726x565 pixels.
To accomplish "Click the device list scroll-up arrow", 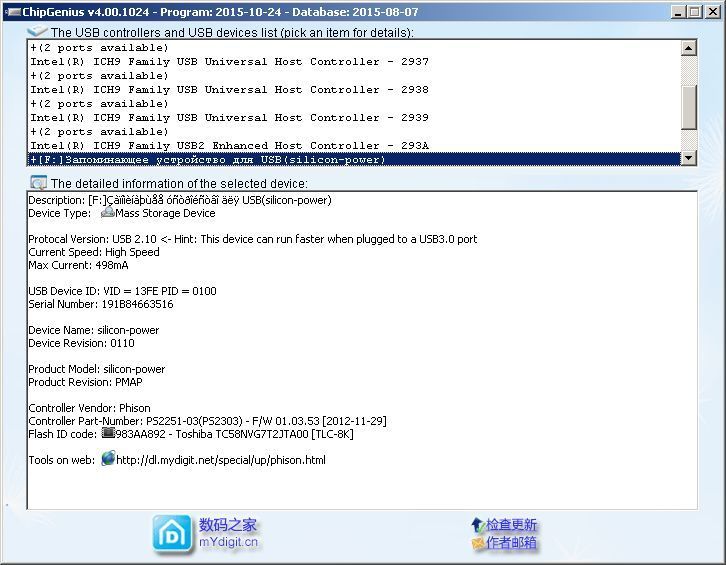I will (689, 48).
